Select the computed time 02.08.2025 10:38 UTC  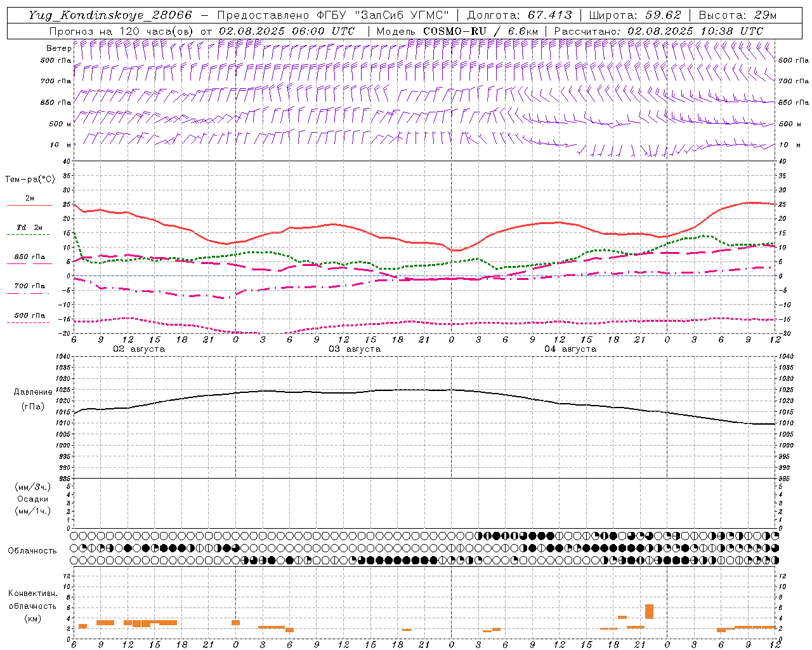[695, 31]
